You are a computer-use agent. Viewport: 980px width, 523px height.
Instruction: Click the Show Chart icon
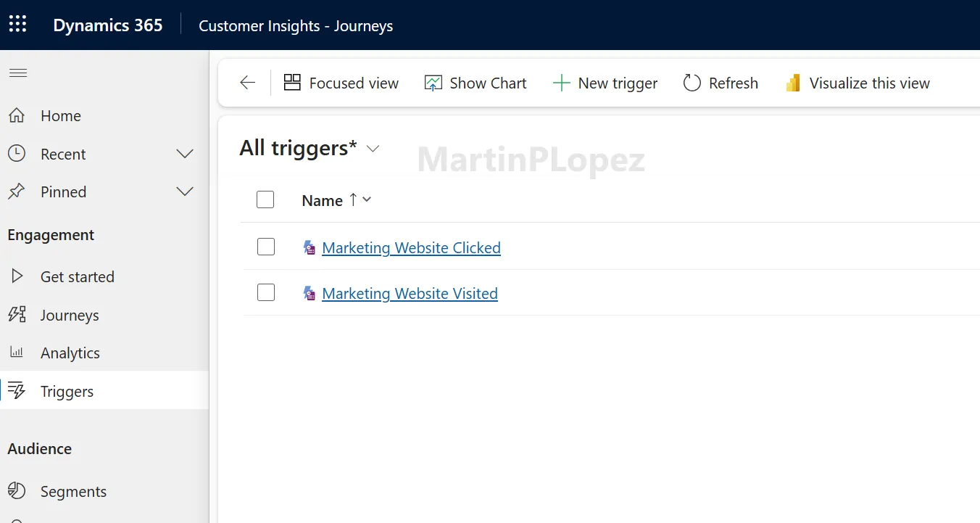[x=433, y=83]
